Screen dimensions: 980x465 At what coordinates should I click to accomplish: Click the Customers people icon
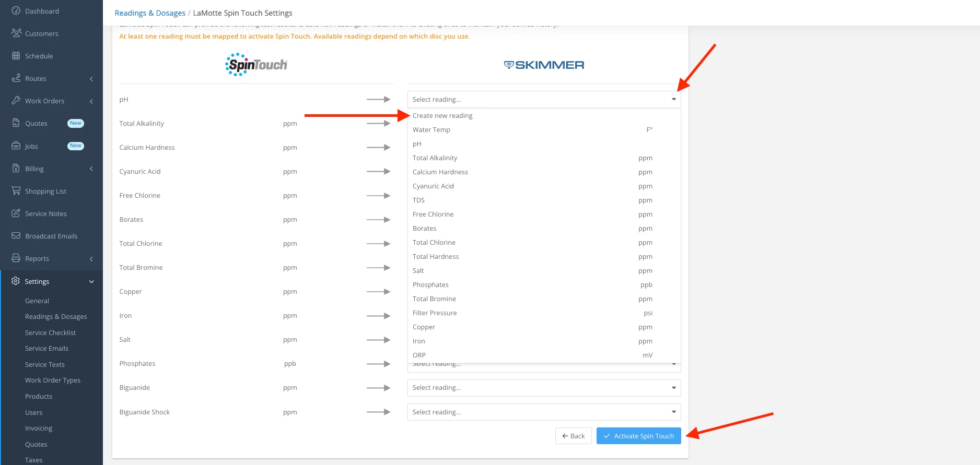tap(16, 33)
